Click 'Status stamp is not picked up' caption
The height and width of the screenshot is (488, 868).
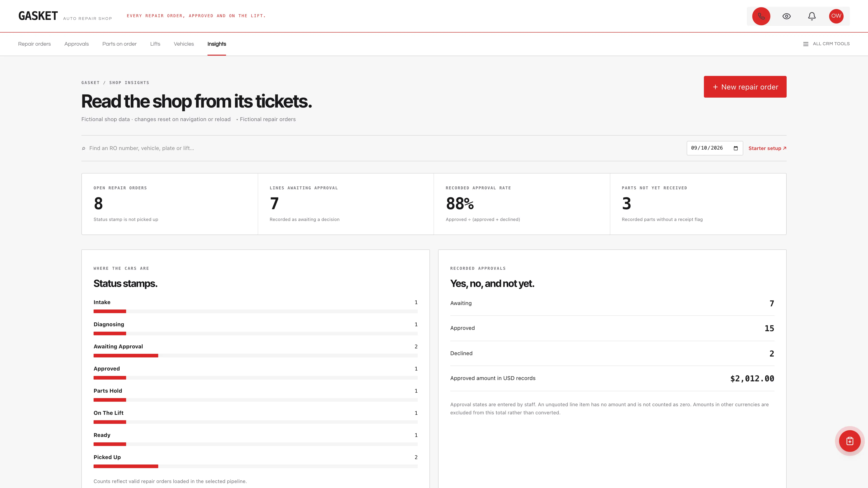[126, 220]
